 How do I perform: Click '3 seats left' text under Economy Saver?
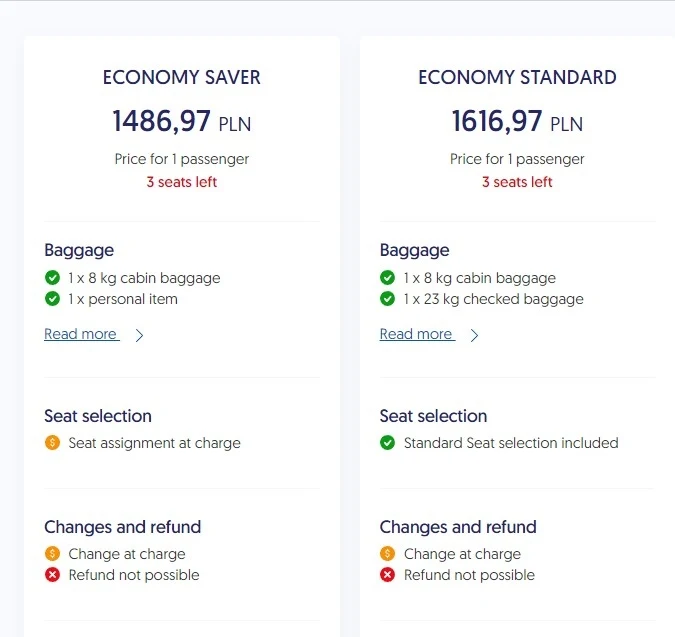coord(182,182)
